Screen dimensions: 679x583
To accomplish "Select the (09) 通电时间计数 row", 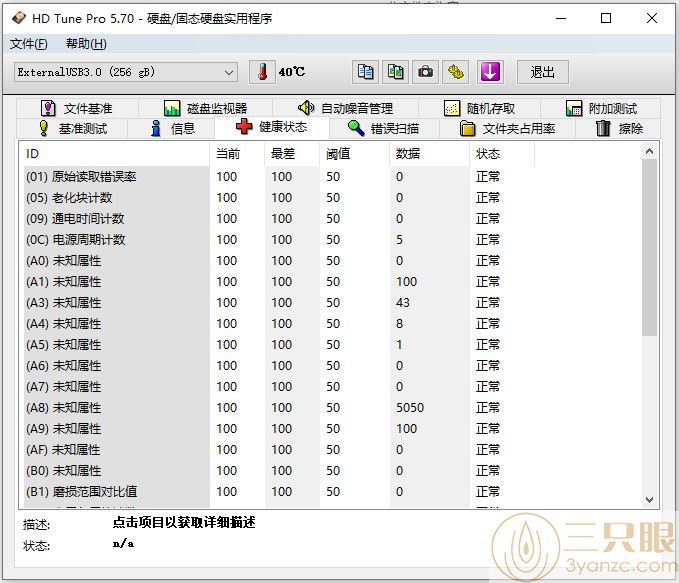I will point(277,219).
